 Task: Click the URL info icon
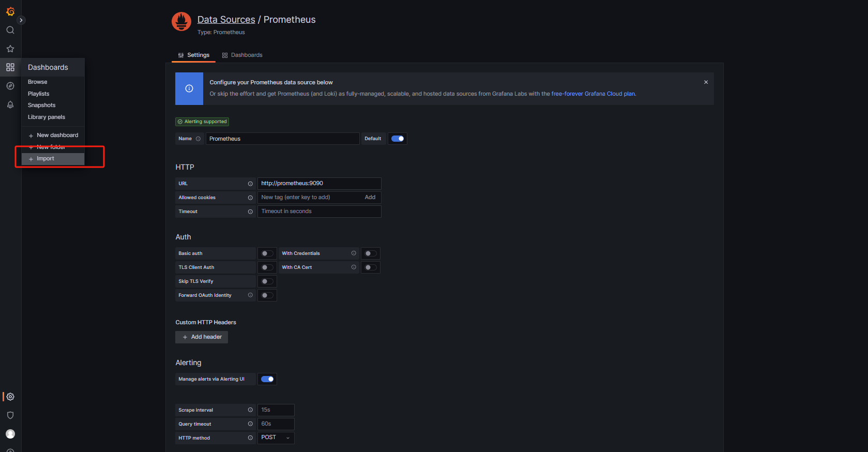(250, 184)
